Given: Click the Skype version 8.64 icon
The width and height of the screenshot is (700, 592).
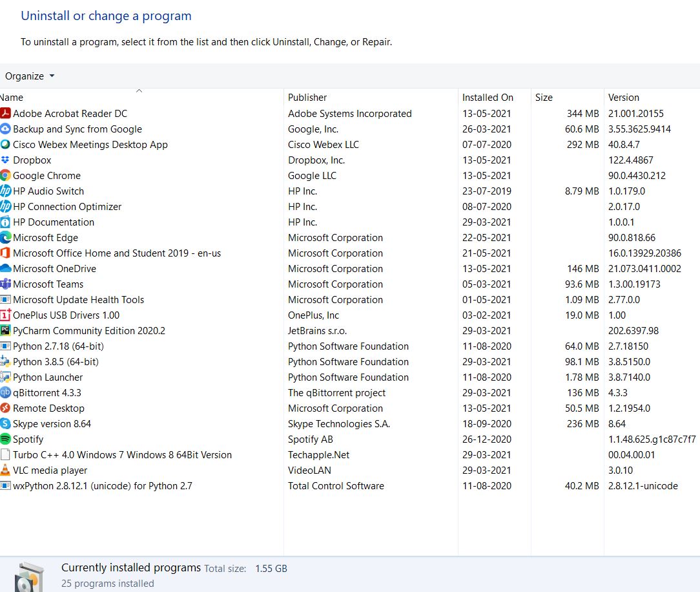Looking at the screenshot, I should pos(5,423).
